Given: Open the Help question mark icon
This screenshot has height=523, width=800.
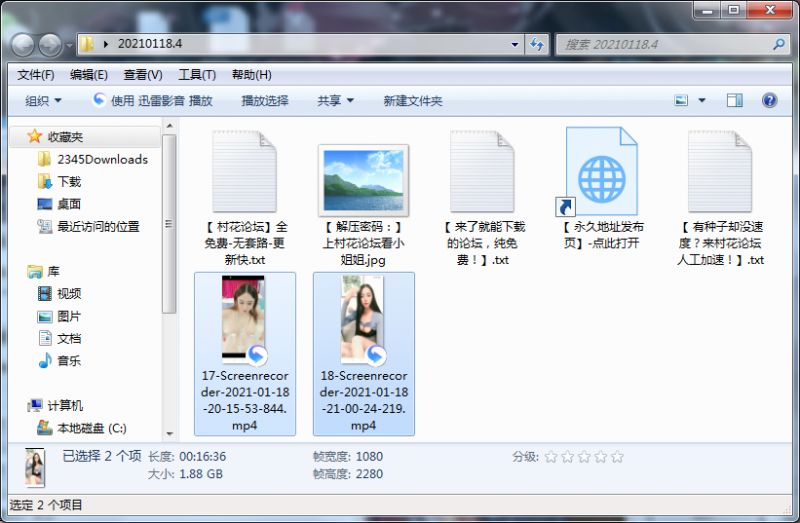Looking at the screenshot, I should (x=769, y=101).
